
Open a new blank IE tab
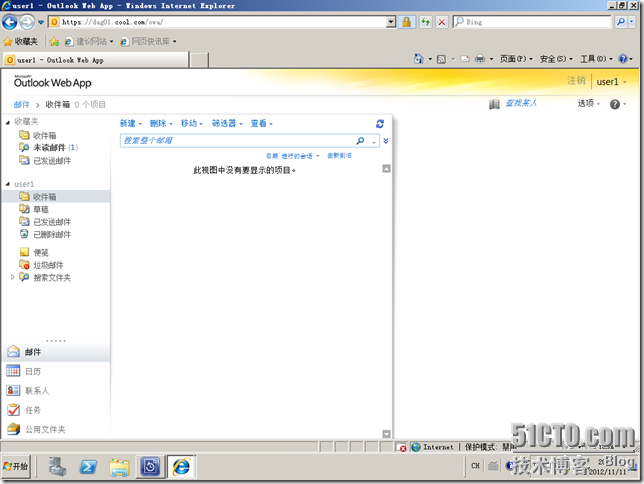199,60
